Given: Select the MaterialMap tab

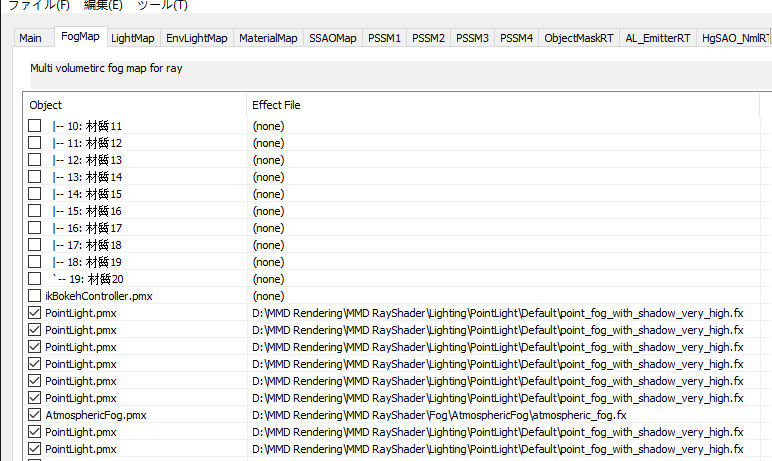Looking at the screenshot, I should point(268,38).
